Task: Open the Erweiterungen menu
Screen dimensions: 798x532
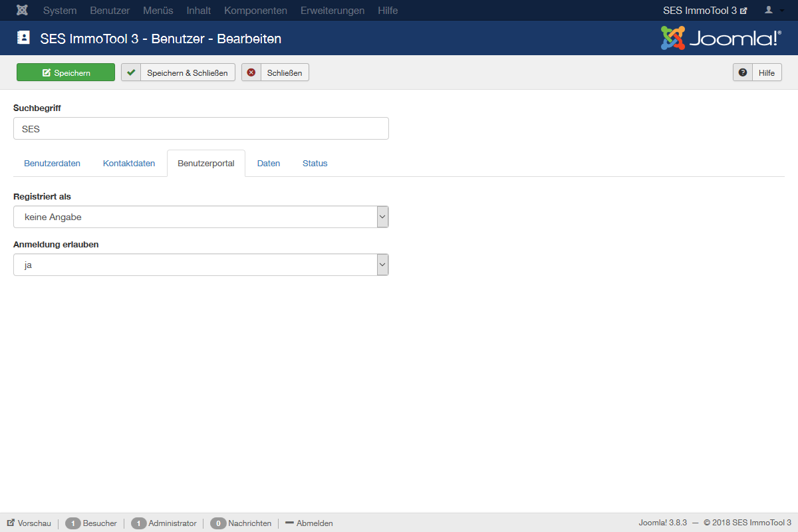Action: point(332,11)
